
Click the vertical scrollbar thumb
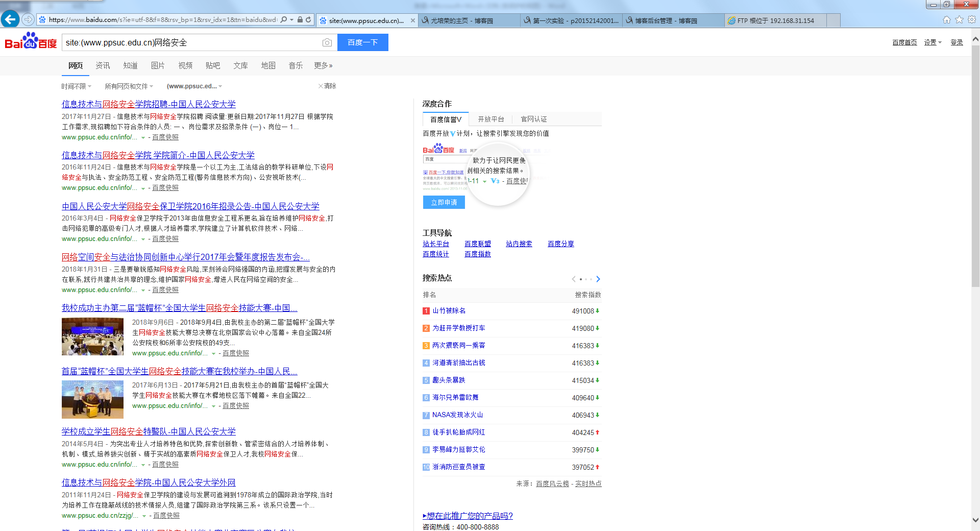(x=975, y=166)
